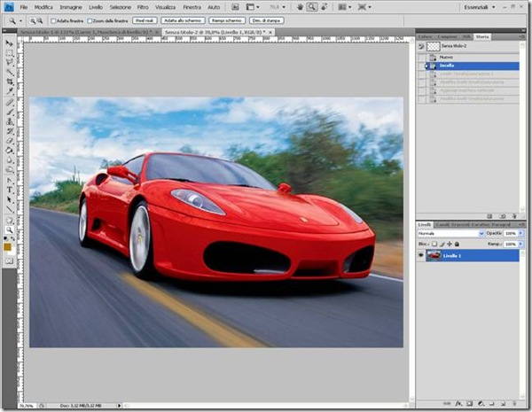Enable 'Adatta finestra' checkbox
The width and height of the screenshot is (532, 412).
(53, 21)
